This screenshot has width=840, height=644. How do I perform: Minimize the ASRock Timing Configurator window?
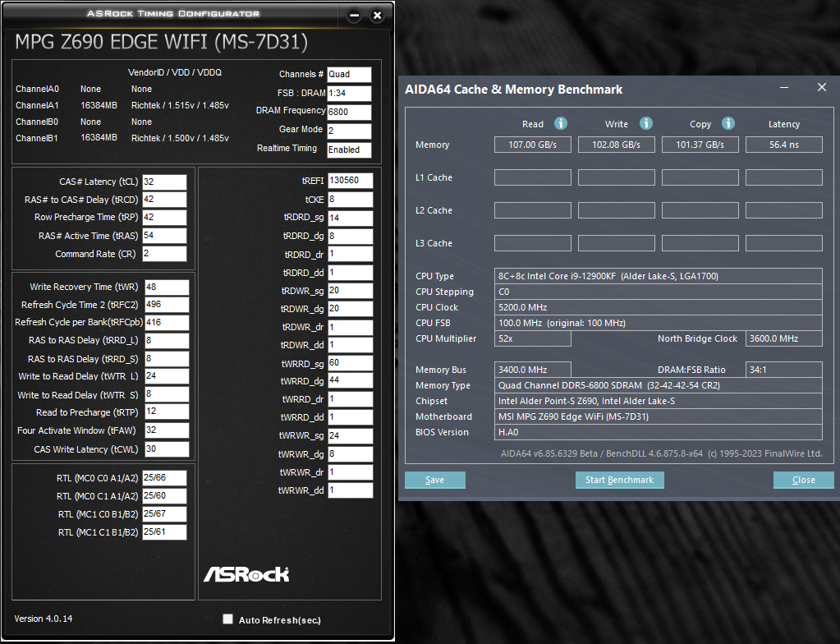354,16
